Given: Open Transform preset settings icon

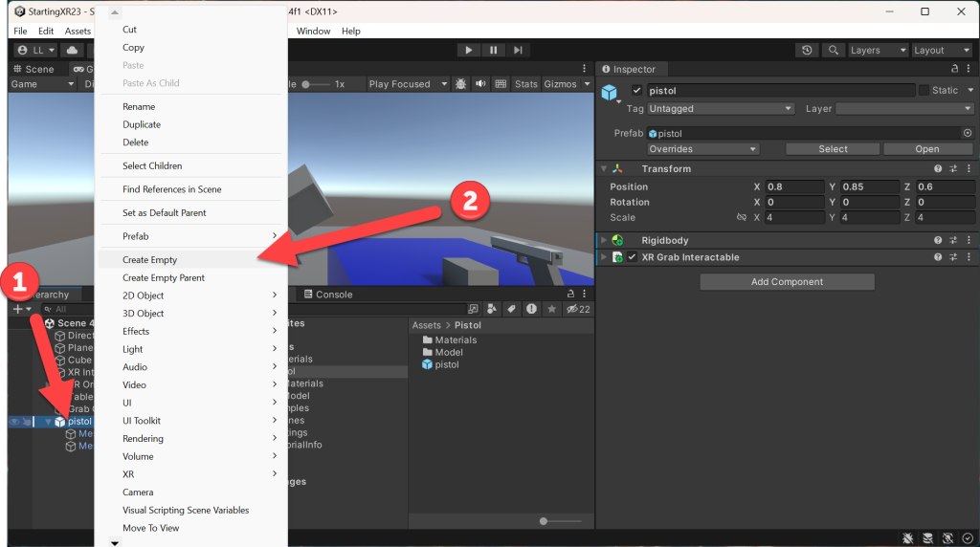Looking at the screenshot, I should pos(953,168).
